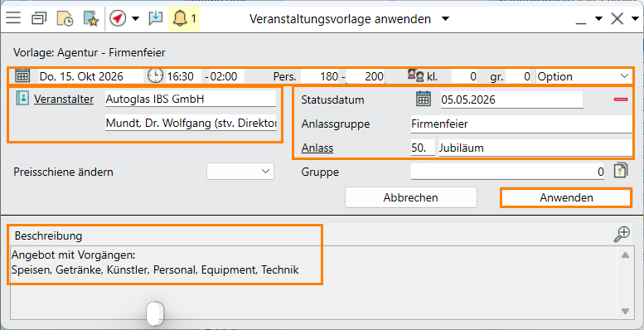
Task: Open the hamburger main menu
Action: [13, 18]
